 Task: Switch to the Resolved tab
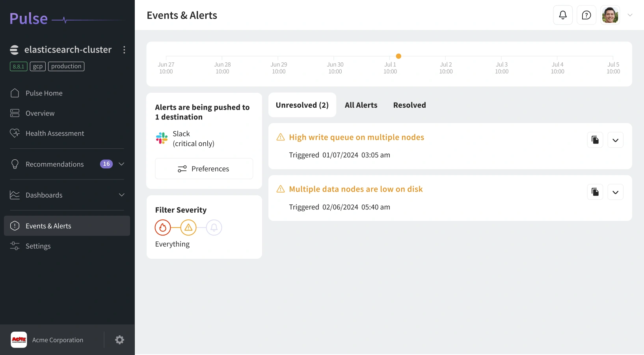tap(409, 105)
